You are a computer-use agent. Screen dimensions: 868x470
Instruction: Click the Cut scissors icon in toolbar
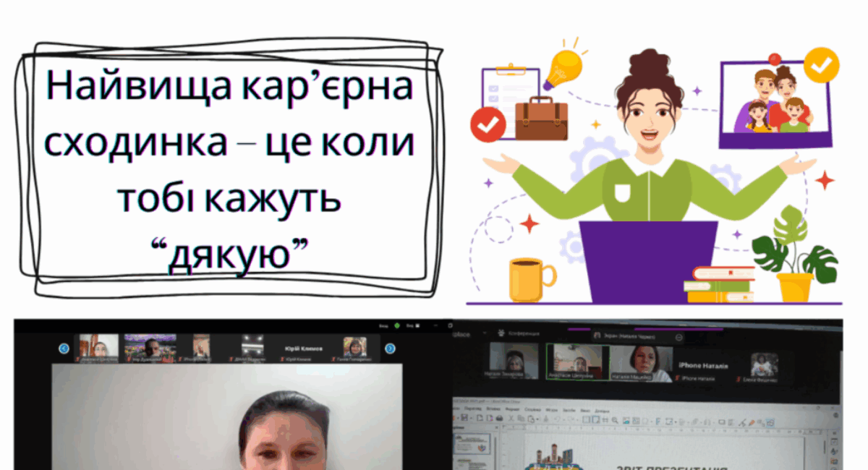point(511,419)
